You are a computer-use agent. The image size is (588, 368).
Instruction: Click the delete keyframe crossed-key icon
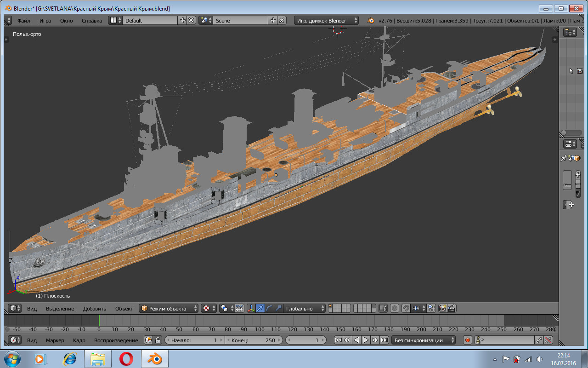[548, 340]
